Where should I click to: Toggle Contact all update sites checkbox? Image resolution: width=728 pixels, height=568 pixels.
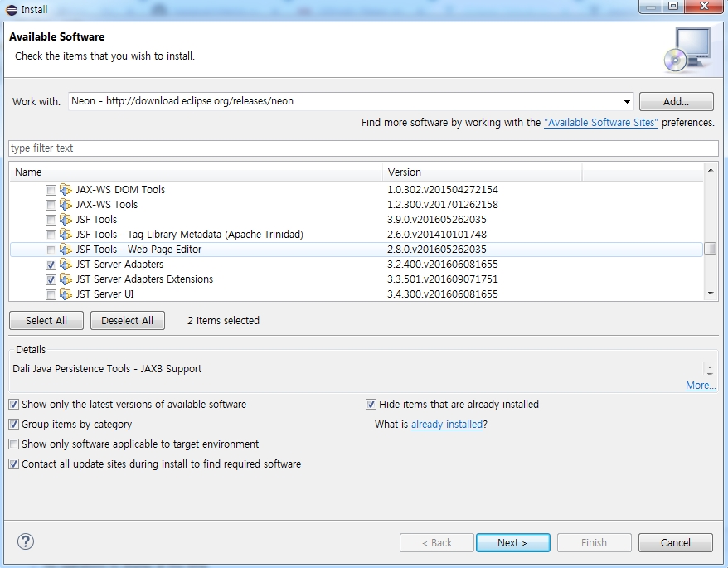pyautogui.click(x=14, y=464)
